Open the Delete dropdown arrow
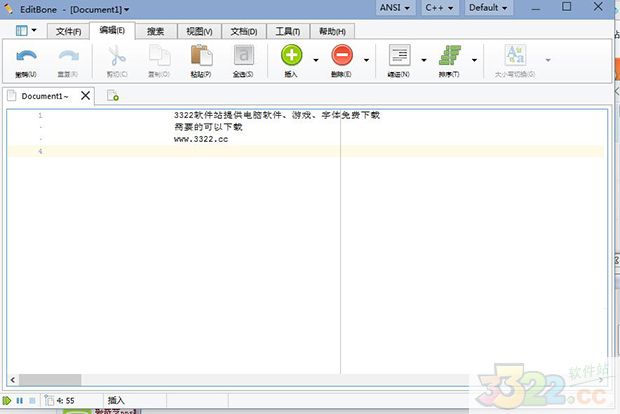The image size is (620, 414). 366,60
